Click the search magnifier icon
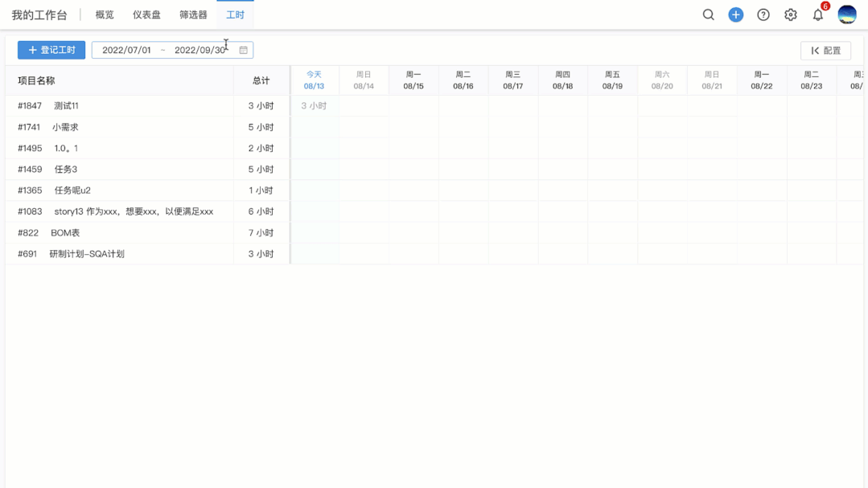Viewport: 868px width, 488px height. pos(708,14)
